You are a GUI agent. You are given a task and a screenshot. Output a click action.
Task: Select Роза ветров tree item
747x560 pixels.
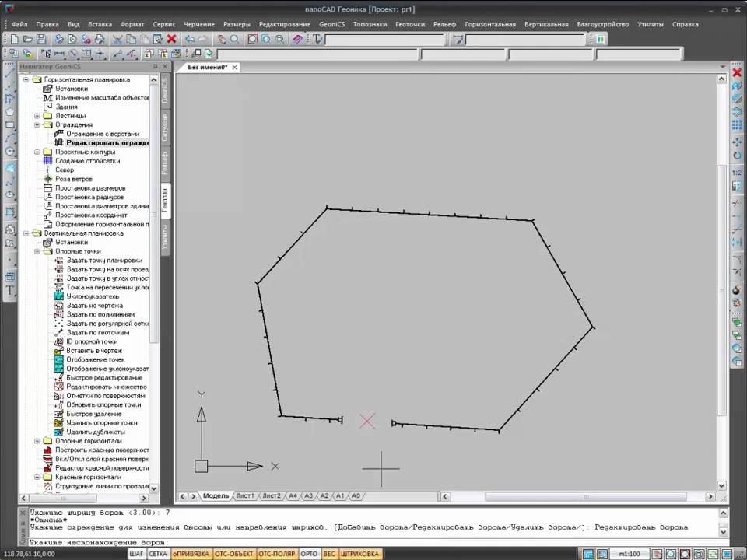pyautogui.click(x=73, y=179)
